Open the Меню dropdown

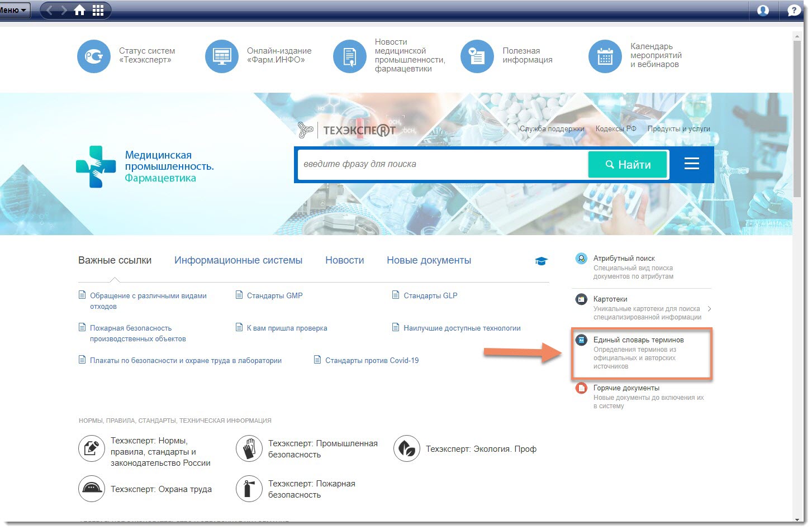[x=14, y=9]
